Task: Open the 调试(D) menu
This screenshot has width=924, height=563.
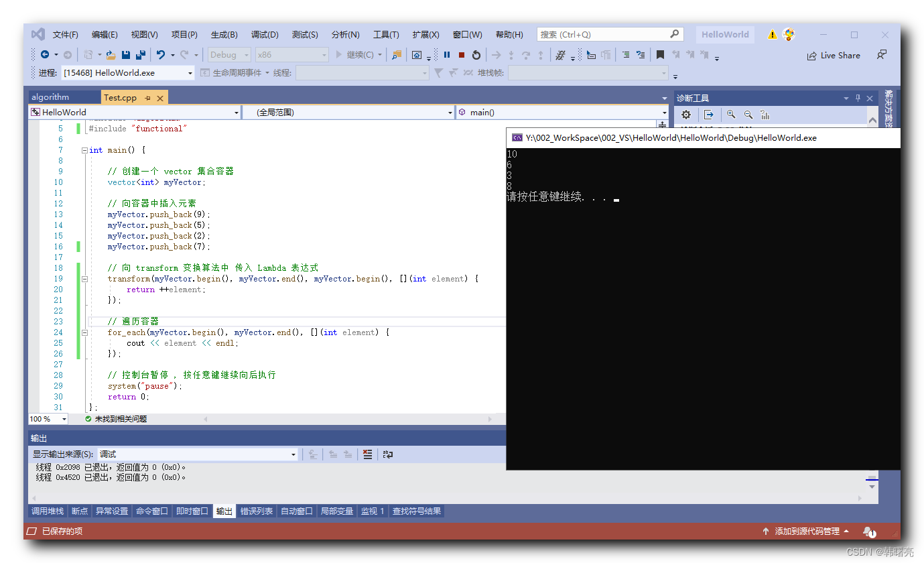Action: point(264,34)
